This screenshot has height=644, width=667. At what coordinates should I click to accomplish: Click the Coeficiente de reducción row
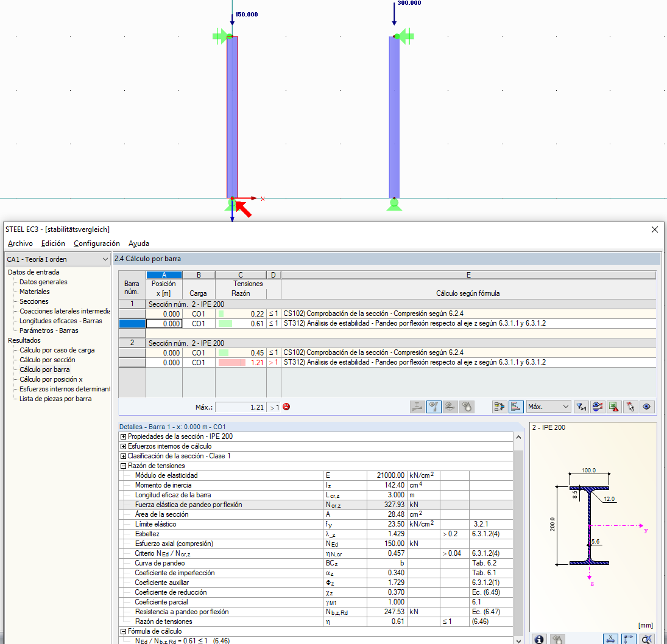click(316, 592)
